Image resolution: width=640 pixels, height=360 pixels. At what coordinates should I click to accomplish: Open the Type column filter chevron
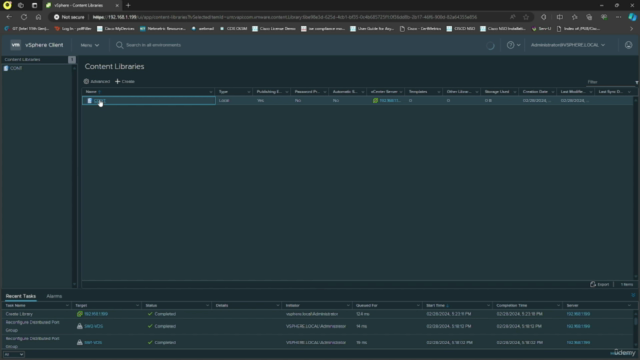pos(249,92)
